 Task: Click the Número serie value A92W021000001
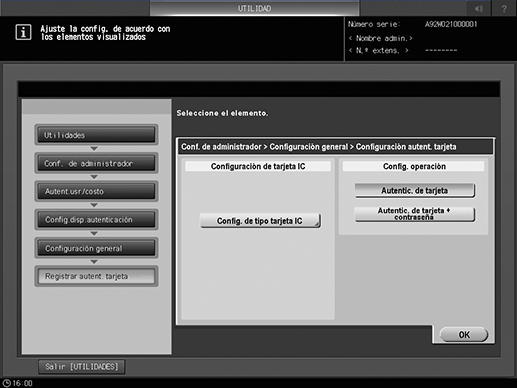(x=451, y=24)
